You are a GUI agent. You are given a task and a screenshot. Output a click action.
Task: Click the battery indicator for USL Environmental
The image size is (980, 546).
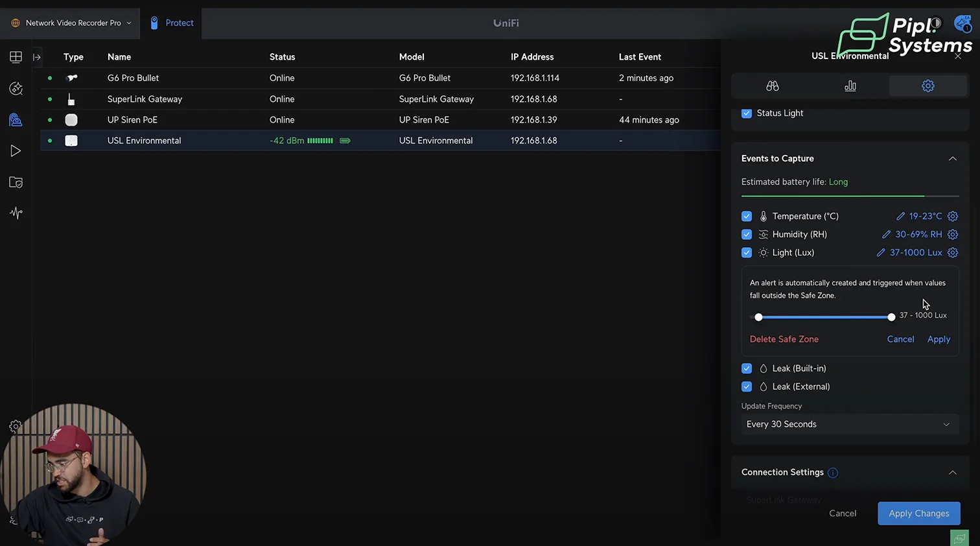345,141
